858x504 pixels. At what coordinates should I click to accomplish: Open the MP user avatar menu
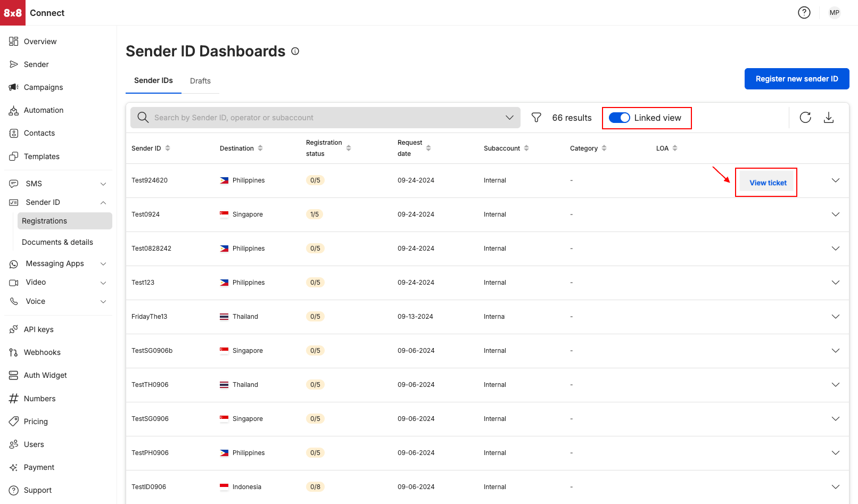pos(834,12)
